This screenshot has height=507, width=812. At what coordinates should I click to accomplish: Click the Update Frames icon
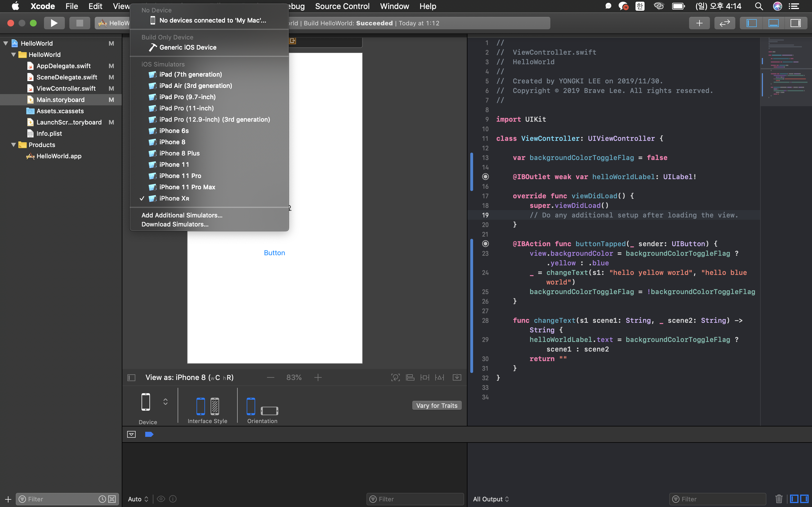pos(395,377)
